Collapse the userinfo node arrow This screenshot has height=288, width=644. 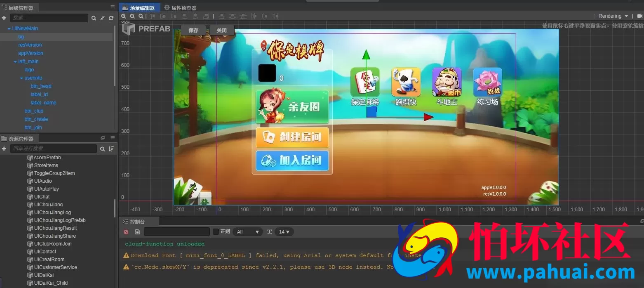[21, 78]
